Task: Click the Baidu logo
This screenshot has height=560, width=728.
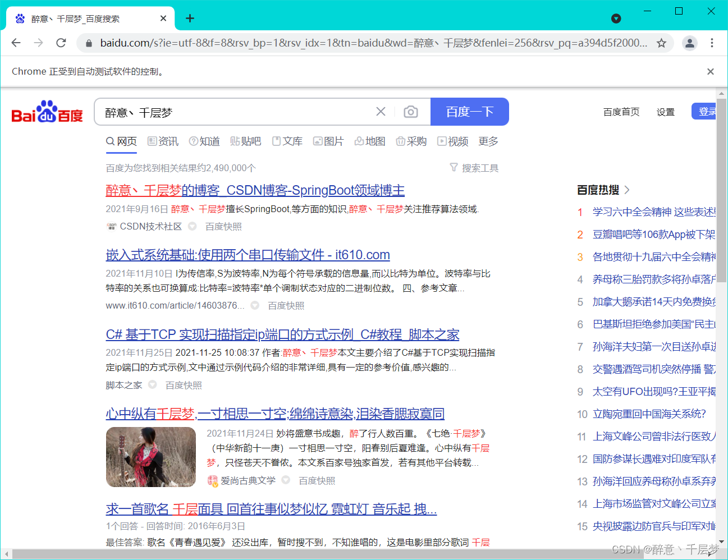Action: pos(47,112)
